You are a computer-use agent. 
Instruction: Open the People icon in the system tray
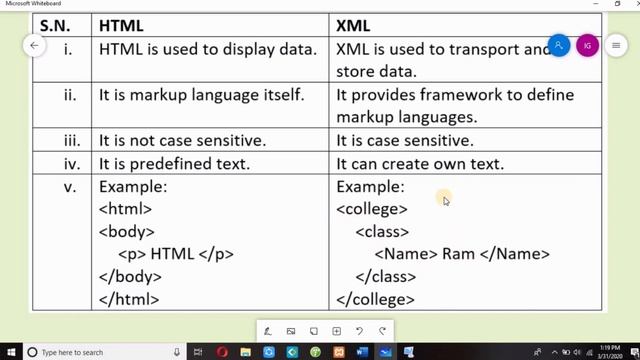pos(538,352)
